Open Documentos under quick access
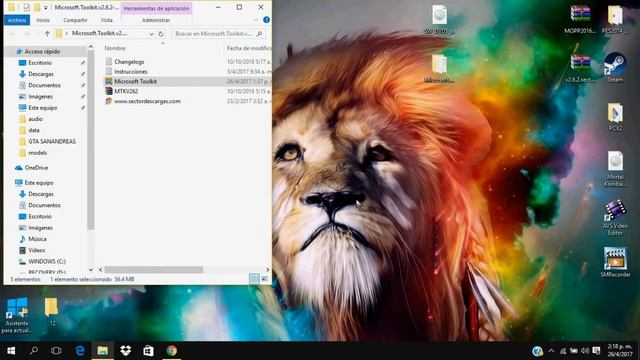640x360 pixels. 44,85
